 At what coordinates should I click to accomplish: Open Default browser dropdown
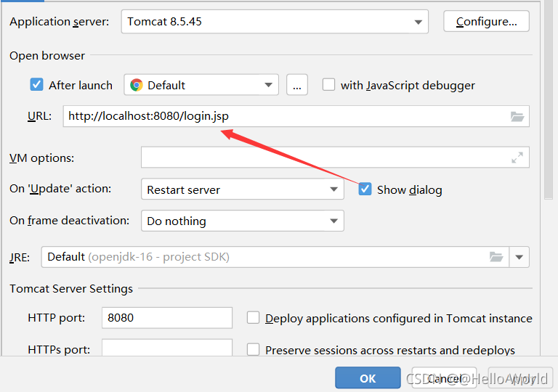pyautogui.click(x=201, y=85)
